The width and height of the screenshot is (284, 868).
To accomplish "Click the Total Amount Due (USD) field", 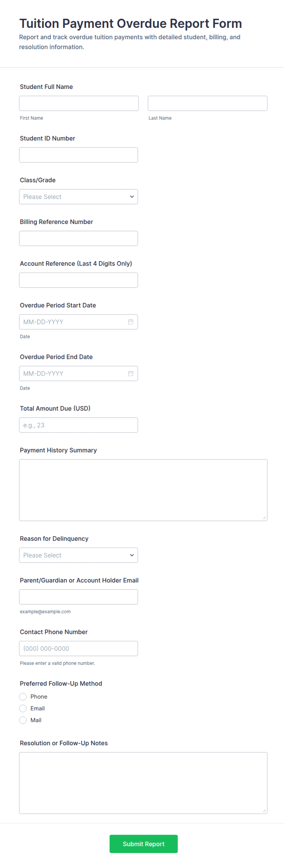I will tap(78, 425).
